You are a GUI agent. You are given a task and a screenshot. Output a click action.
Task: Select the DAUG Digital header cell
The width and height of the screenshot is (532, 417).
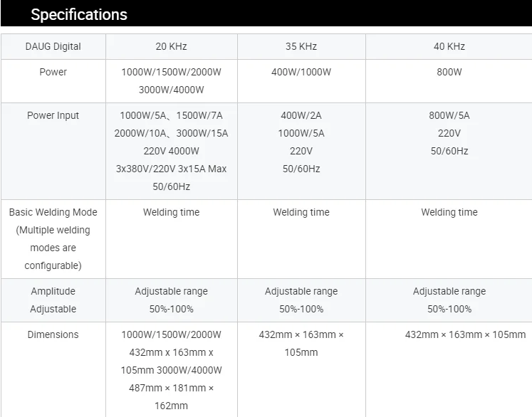(x=53, y=46)
